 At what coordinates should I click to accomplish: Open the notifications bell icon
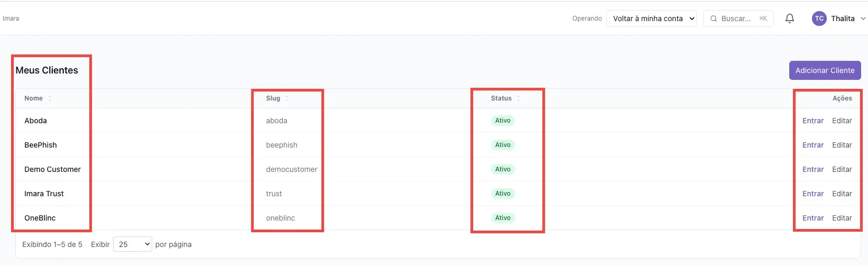(790, 19)
